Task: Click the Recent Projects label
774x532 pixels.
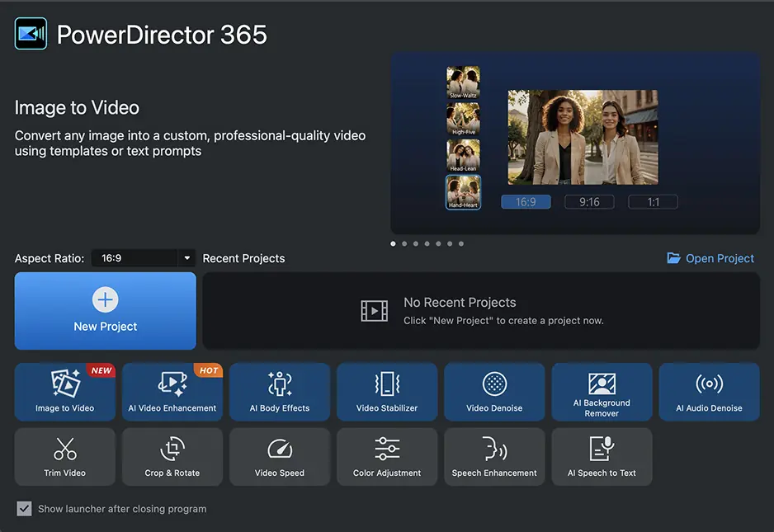Action: 244,258
